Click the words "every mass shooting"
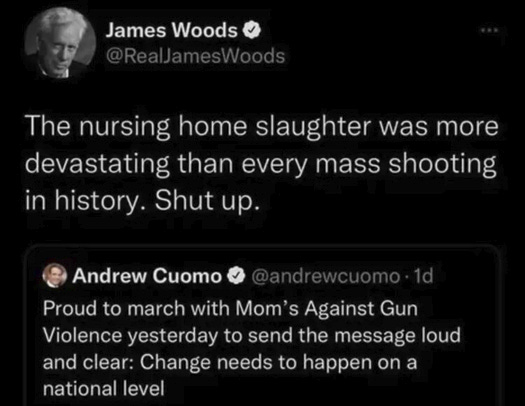 (369, 164)
